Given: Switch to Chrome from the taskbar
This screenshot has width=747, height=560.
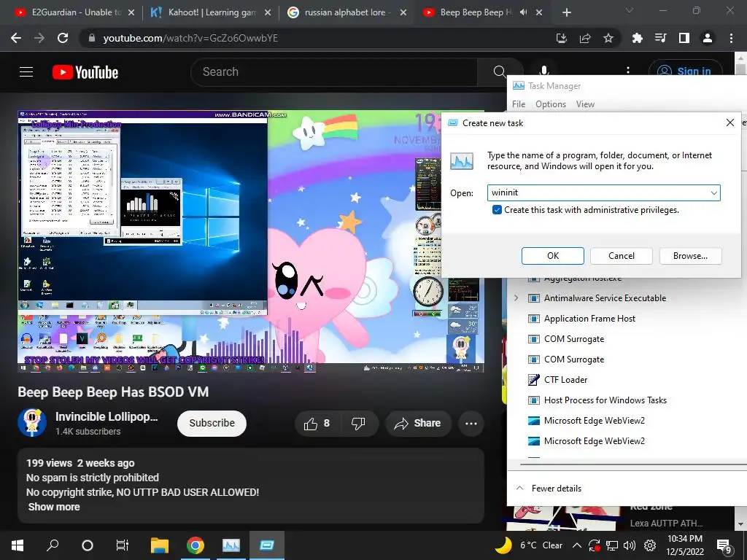Looking at the screenshot, I should (x=196, y=545).
